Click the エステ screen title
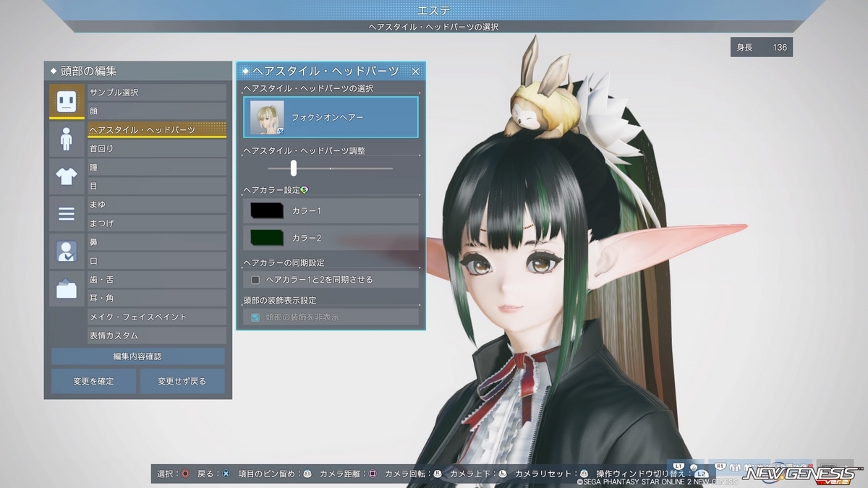The width and height of the screenshot is (868, 488). [x=433, y=9]
